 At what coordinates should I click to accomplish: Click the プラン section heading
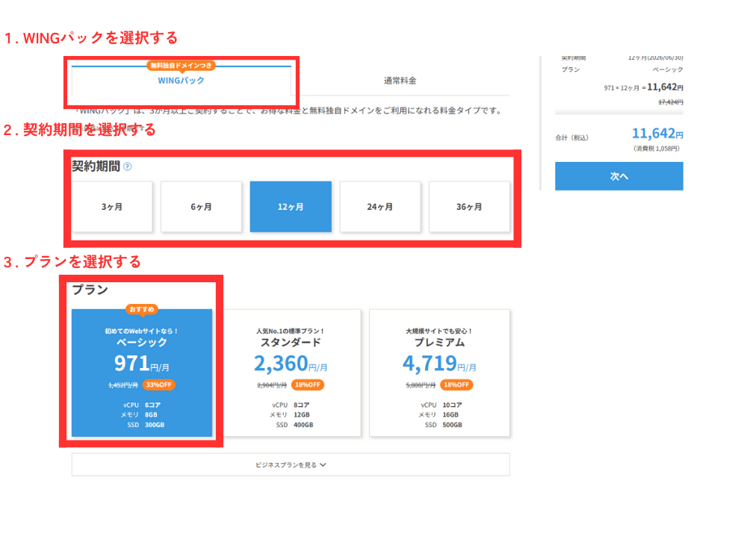pyautogui.click(x=90, y=290)
